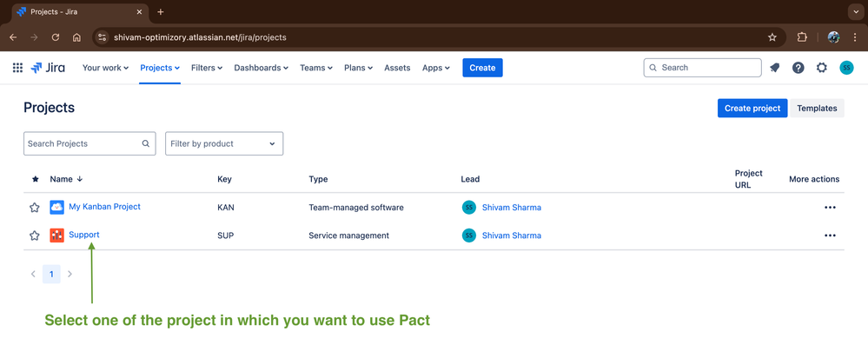Click the Create project button
Viewport: 868px width, 345px height.
point(752,108)
